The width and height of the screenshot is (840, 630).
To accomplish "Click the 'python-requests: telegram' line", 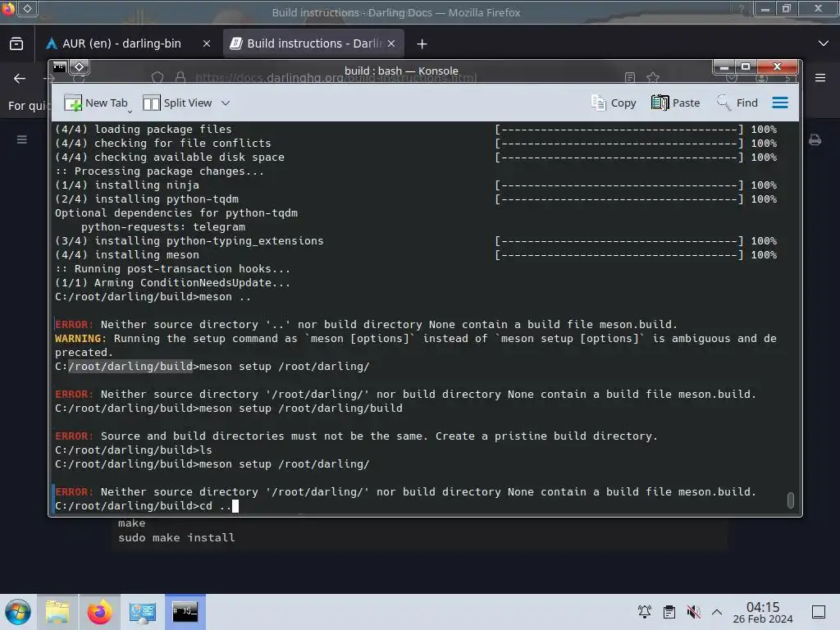I will pyautogui.click(x=163, y=227).
